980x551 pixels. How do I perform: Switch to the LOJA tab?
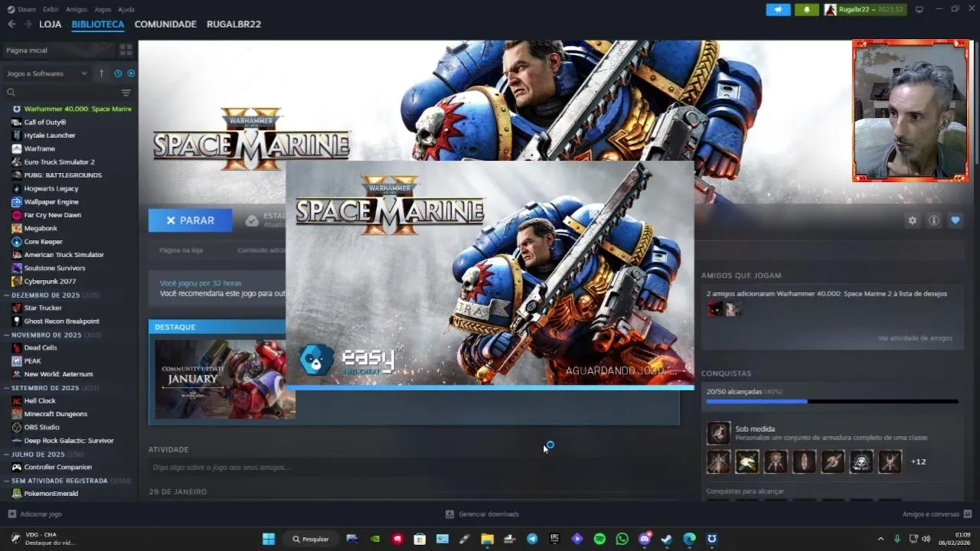coord(50,24)
